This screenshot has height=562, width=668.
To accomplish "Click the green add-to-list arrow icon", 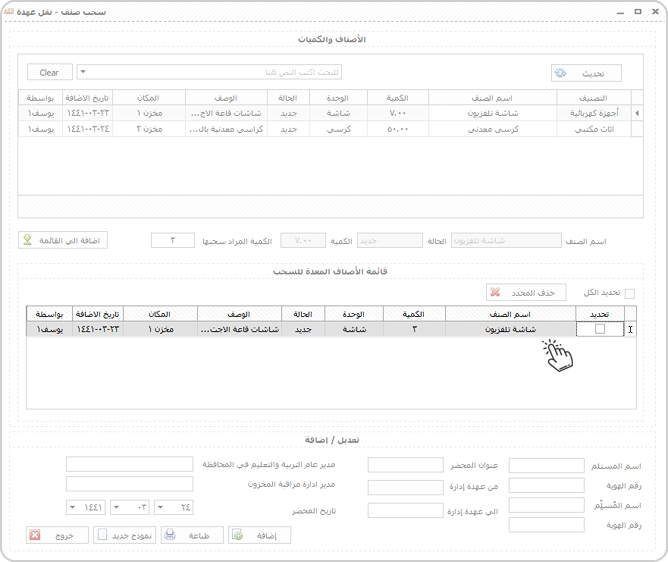I will point(28,240).
